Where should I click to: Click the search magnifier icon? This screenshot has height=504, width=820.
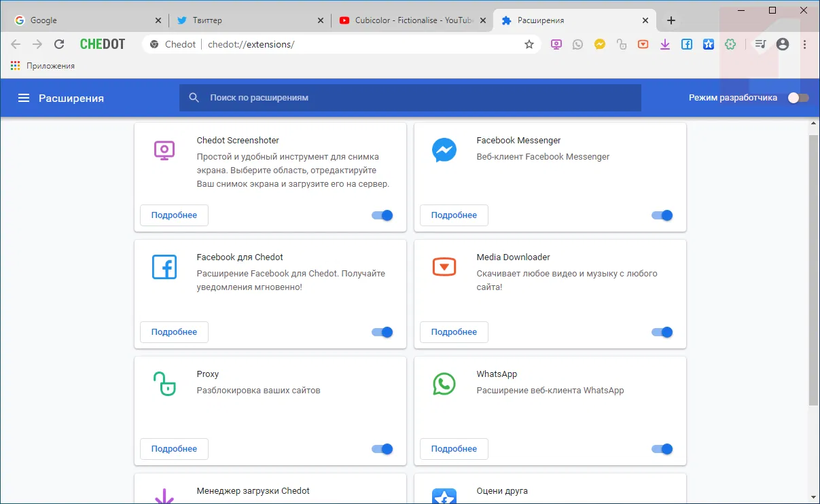click(194, 98)
